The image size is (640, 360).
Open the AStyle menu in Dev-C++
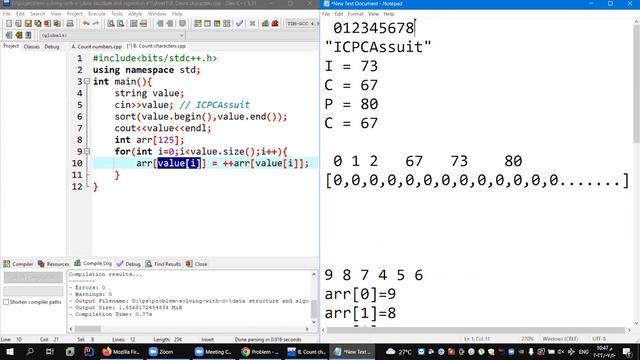[135, 14]
